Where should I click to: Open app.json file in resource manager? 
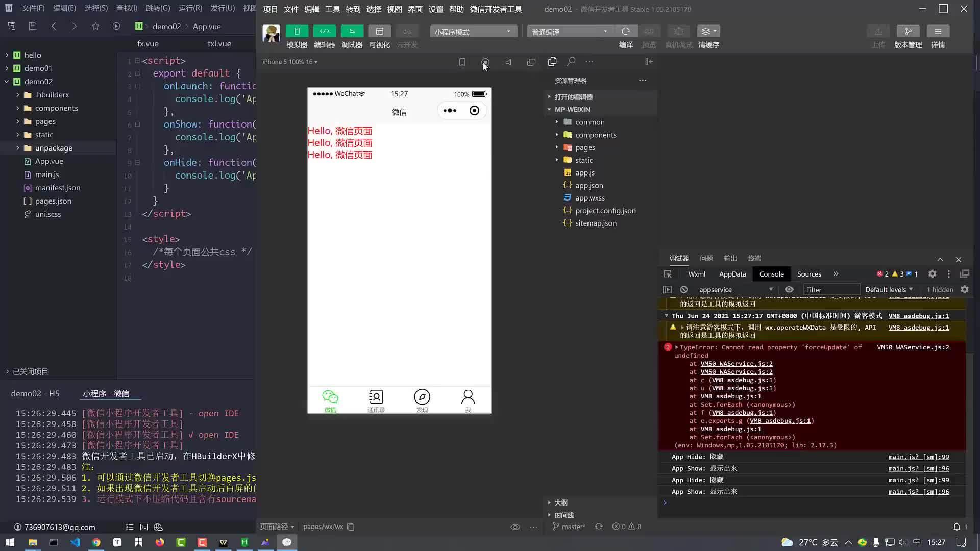[589, 185]
